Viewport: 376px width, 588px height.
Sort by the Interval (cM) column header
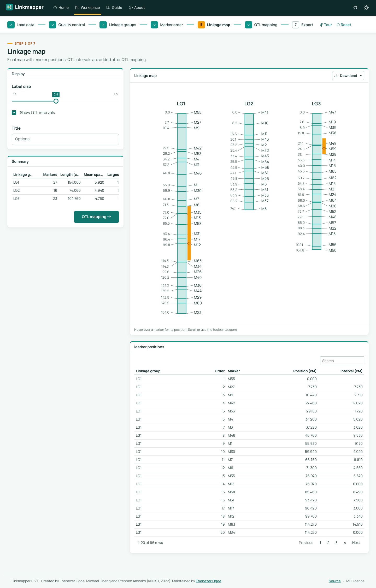click(x=351, y=371)
